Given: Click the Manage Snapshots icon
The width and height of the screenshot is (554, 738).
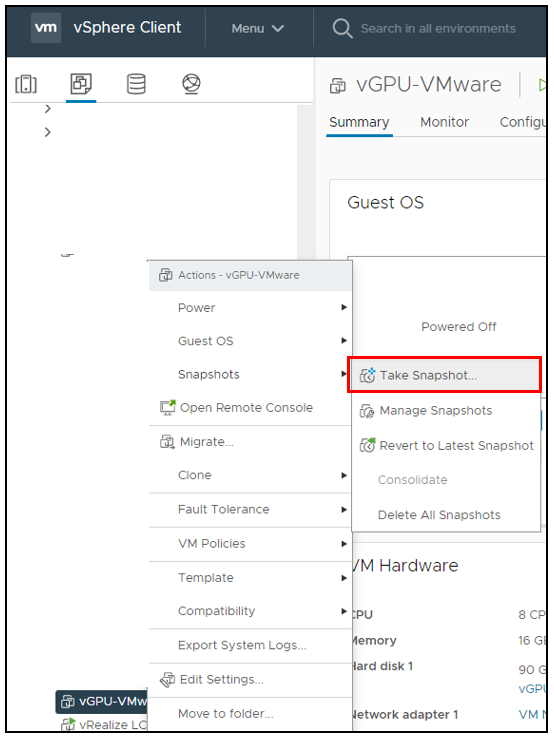Looking at the screenshot, I should [367, 411].
